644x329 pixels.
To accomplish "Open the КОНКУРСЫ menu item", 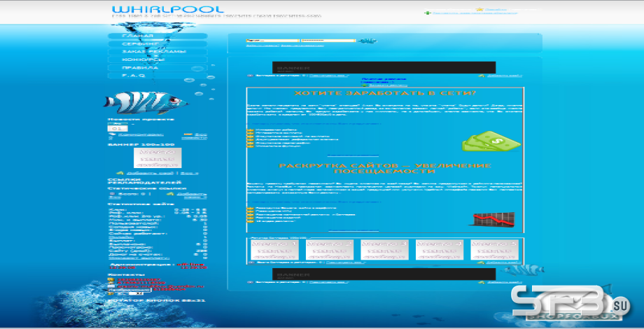I will click(157, 59).
